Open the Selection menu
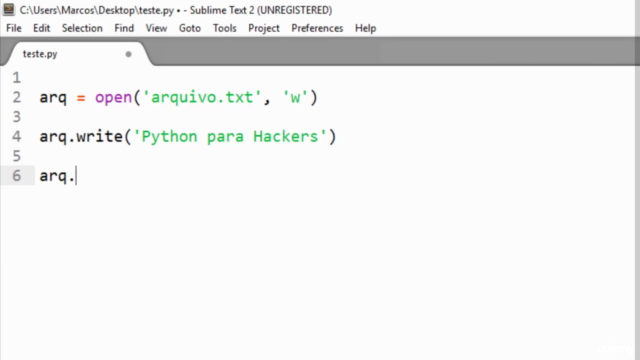 coord(82,28)
